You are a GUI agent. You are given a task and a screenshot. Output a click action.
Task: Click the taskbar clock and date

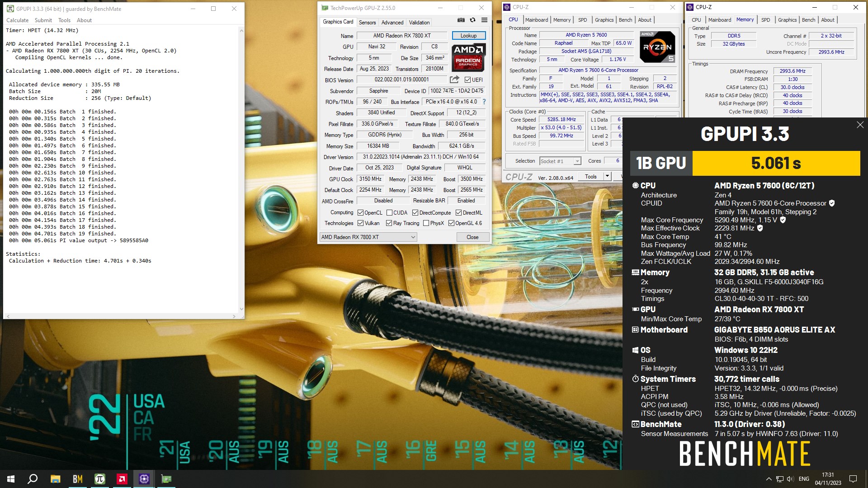click(828, 479)
